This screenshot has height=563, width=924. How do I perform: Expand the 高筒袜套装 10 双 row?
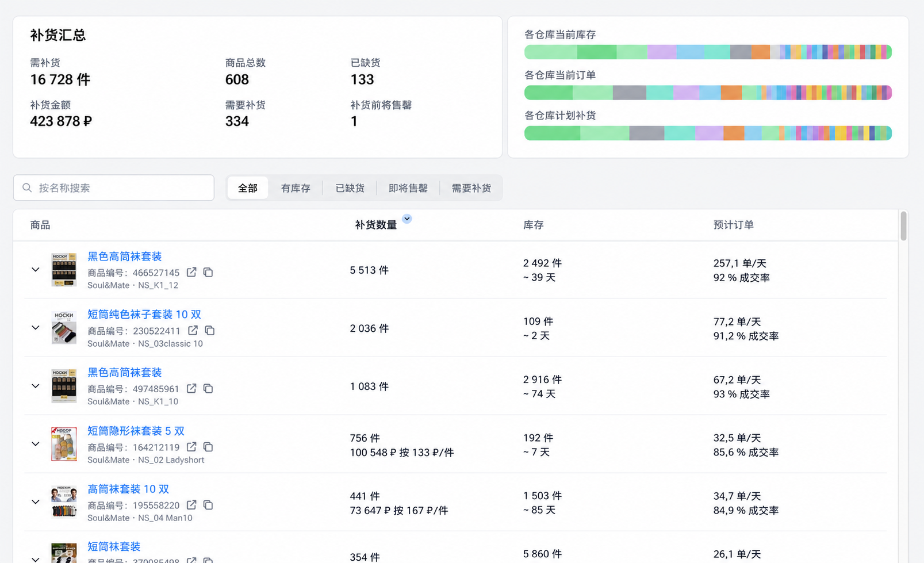coord(36,502)
